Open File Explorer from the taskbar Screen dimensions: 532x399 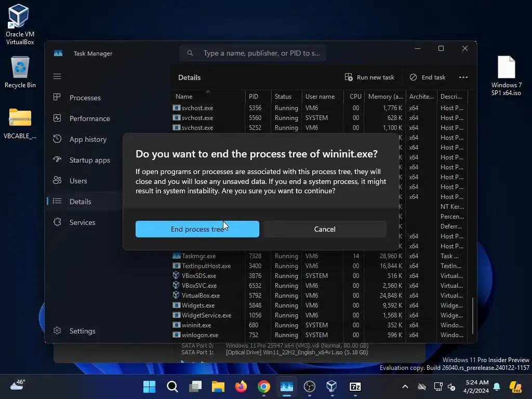[x=218, y=387]
